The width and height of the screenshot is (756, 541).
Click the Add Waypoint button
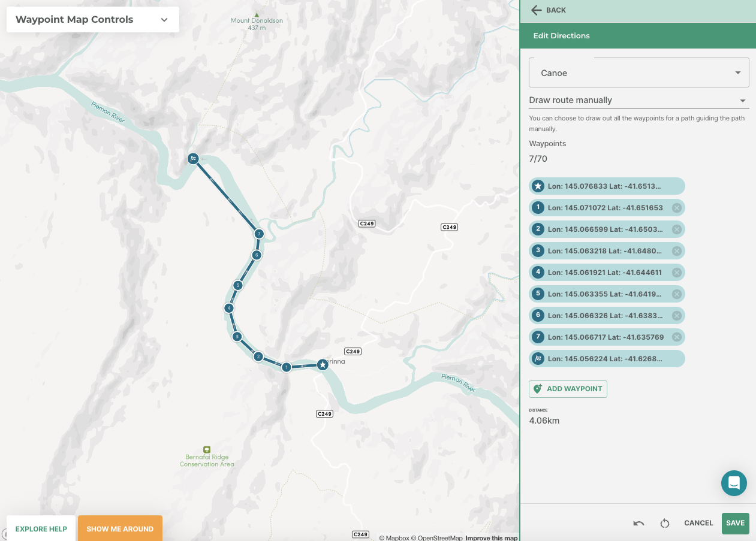pos(568,389)
